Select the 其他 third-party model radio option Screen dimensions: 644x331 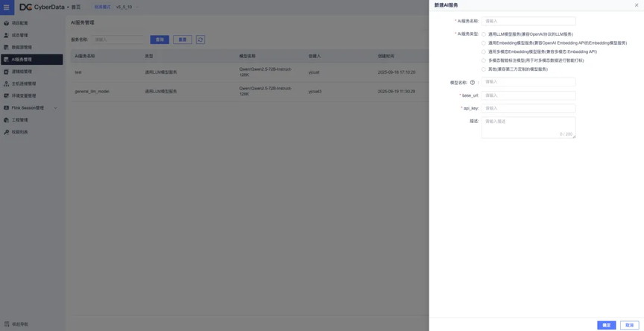[484, 69]
